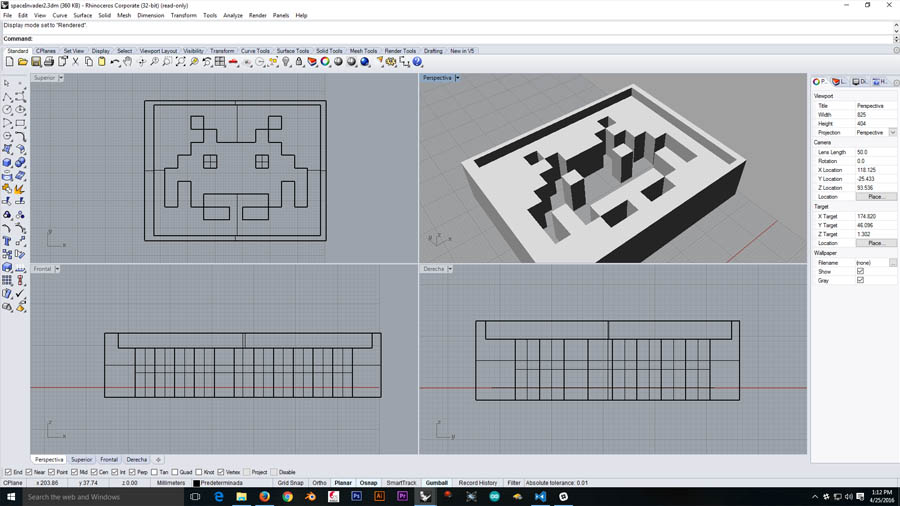Viewport: 900px width, 506px height.
Task: Click the Paste clipboard icon
Action: (102, 62)
